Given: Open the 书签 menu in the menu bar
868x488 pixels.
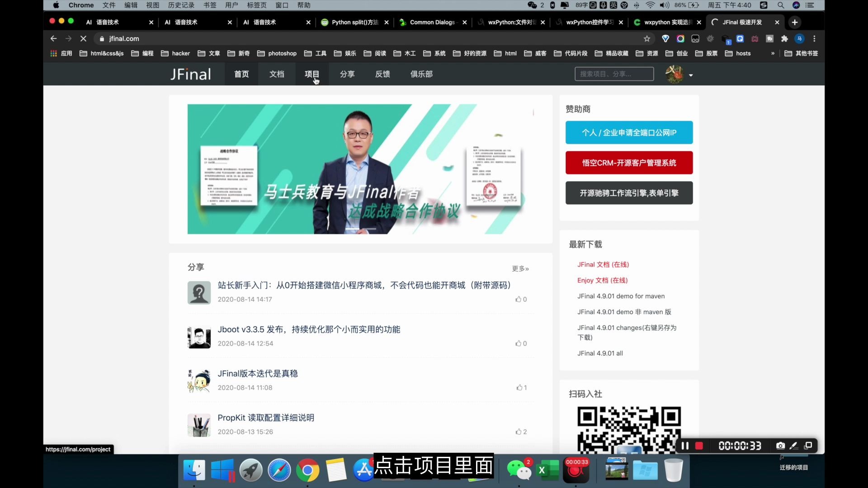Looking at the screenshot, I should (x=210, y=5).
